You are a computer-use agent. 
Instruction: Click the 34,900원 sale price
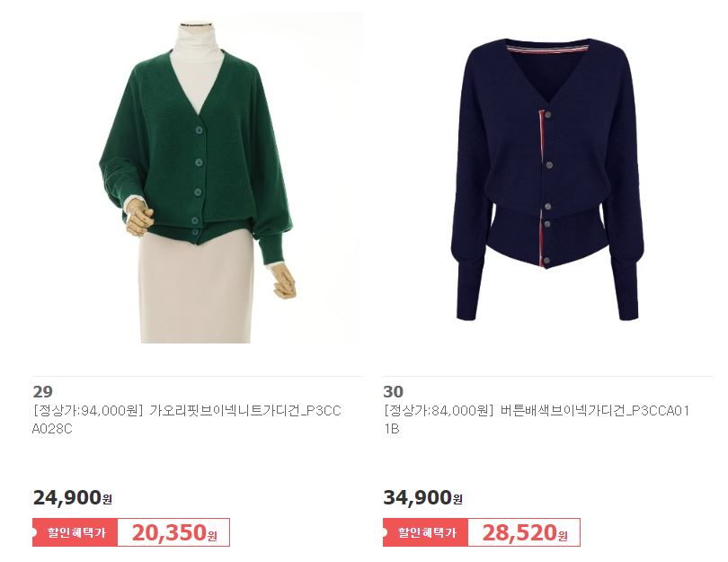[x=423, y=497]
